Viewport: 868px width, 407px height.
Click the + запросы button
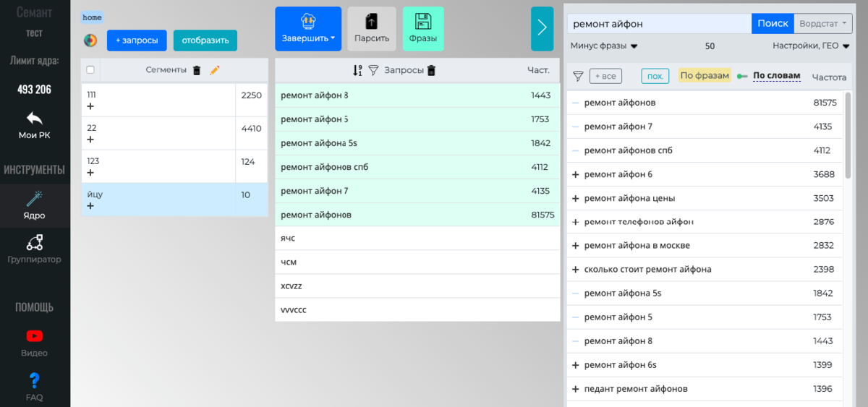(137, 40)
